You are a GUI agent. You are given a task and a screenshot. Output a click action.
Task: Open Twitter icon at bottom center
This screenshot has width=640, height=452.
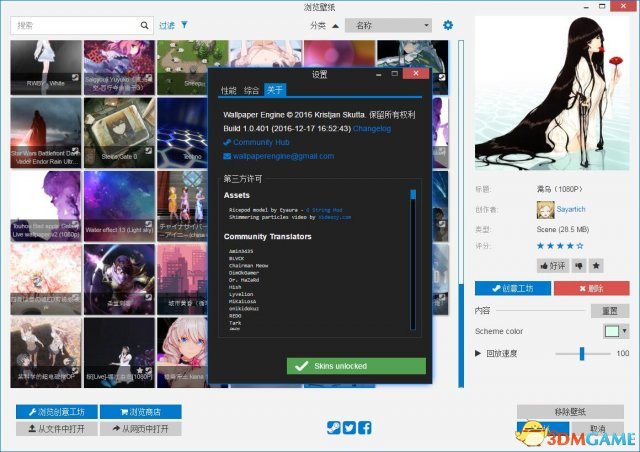click(349, 428)
